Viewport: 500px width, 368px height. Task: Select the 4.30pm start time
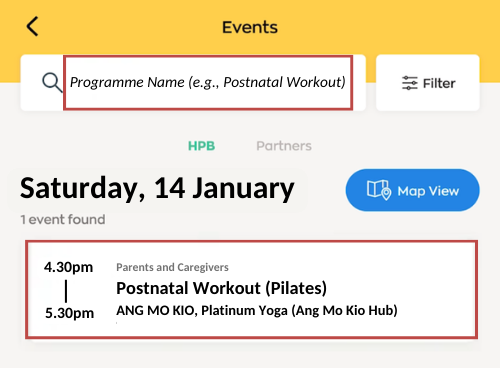click(x=69, y=267)
